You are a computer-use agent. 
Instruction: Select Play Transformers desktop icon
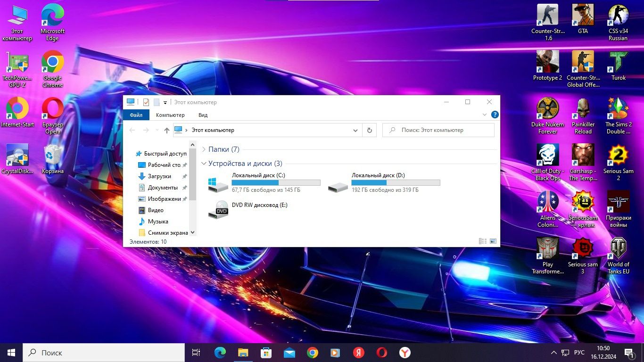pyautogui.click(x=548, y=255)
